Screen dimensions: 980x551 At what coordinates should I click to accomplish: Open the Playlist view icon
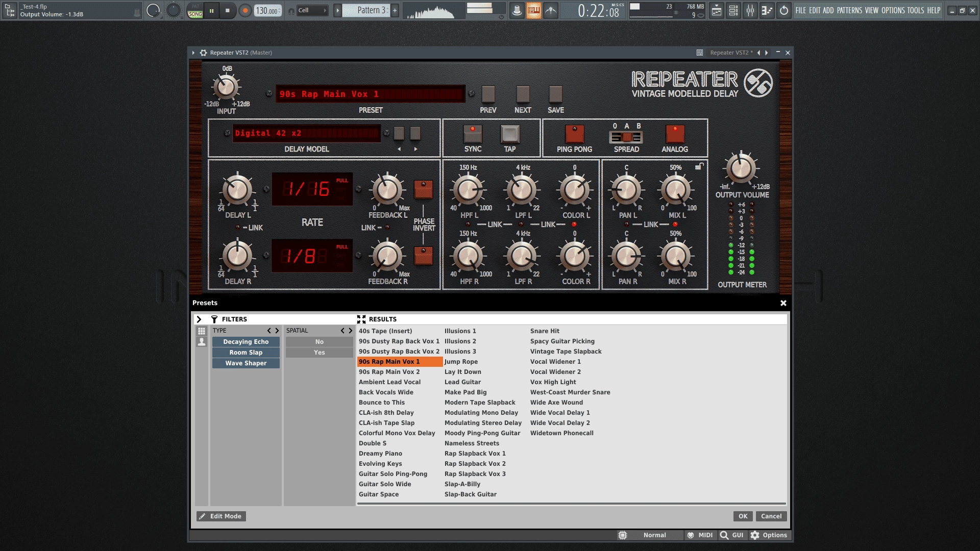717,10
